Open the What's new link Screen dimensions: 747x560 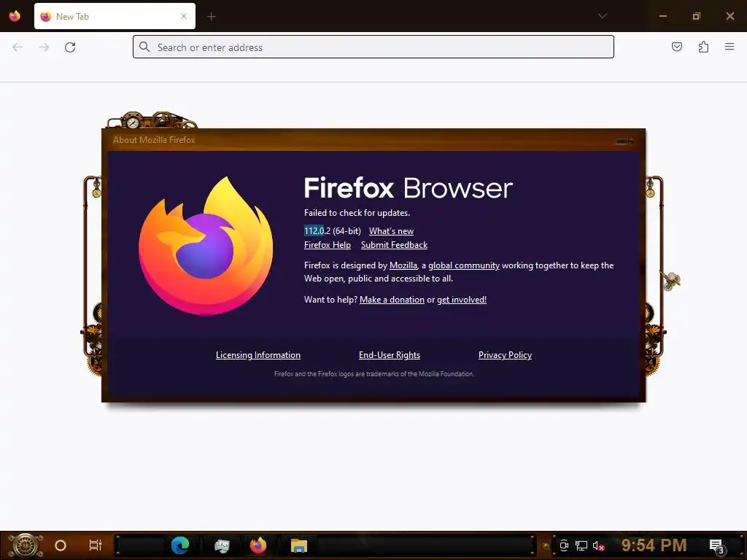tap(391, 231)
